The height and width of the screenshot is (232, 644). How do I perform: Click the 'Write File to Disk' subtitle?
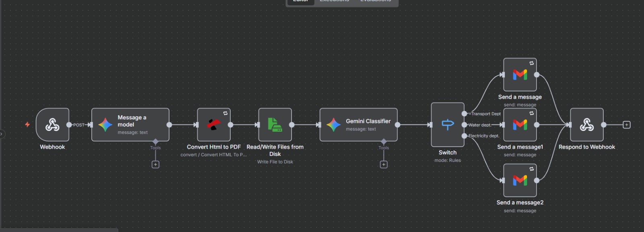275,162
